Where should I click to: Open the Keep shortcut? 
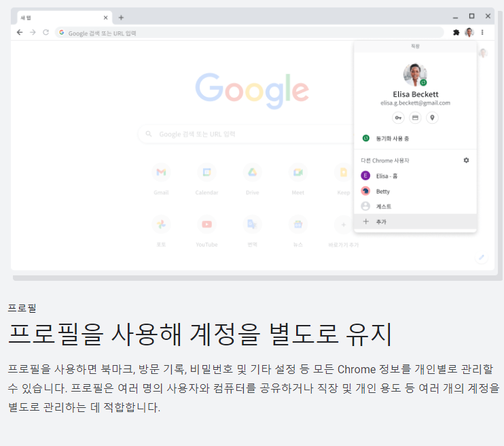[x=344, y=179]
